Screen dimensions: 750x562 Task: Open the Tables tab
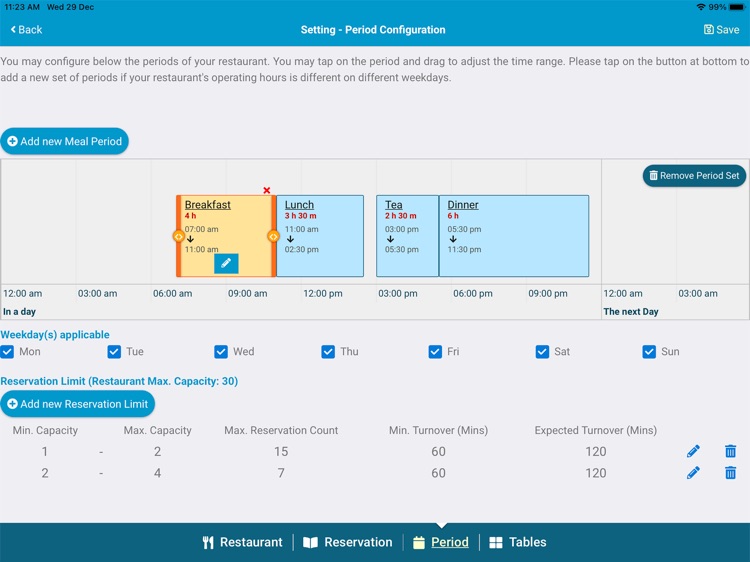(x=518, y=542)
